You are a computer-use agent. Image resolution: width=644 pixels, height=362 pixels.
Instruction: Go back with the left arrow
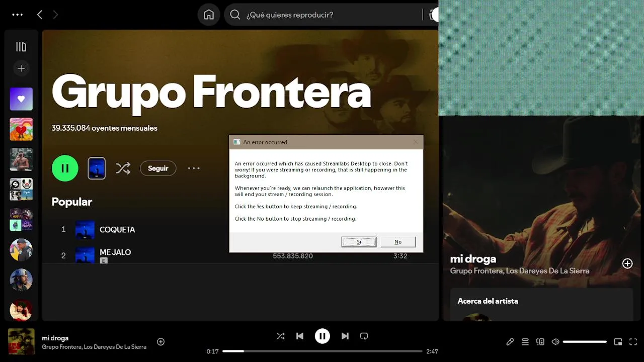click(x=40, y=15)
